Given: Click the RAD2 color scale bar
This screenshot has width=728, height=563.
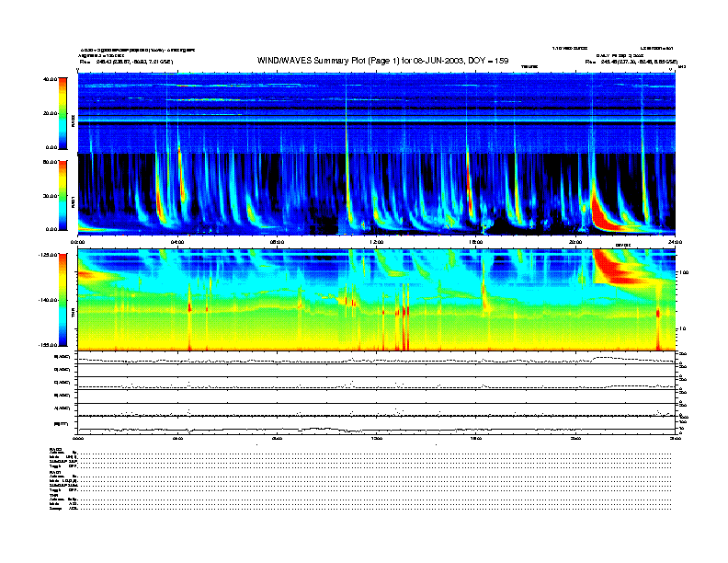Looking at the screenshot, I should [x=63, y=113].
